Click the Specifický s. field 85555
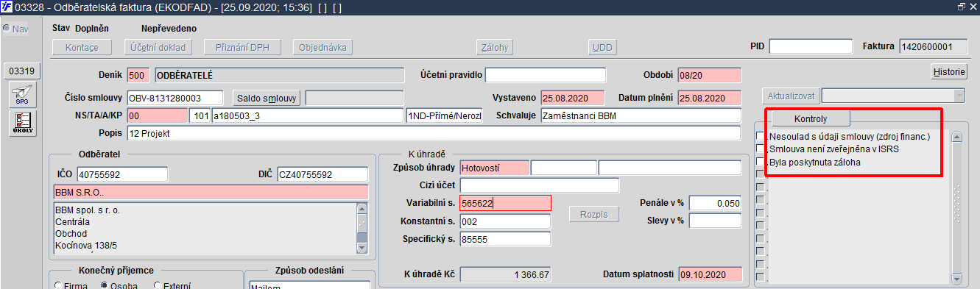 (x=505, y=239)
